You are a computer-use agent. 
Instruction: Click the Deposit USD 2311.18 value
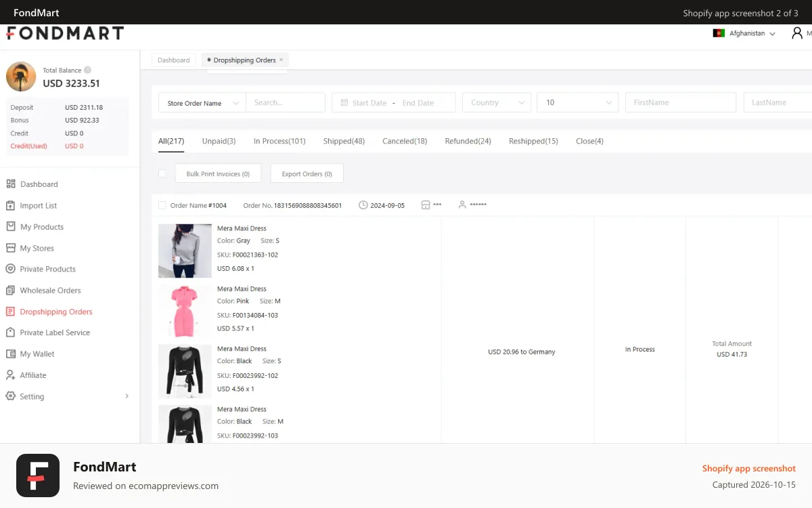coord(84,108)
